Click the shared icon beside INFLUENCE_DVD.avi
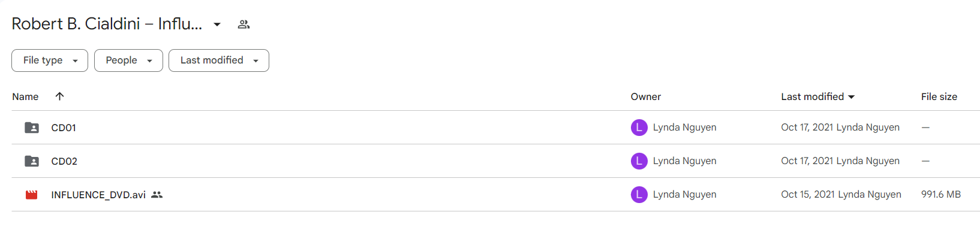The image size is (980, 233). tap(157, 195)
